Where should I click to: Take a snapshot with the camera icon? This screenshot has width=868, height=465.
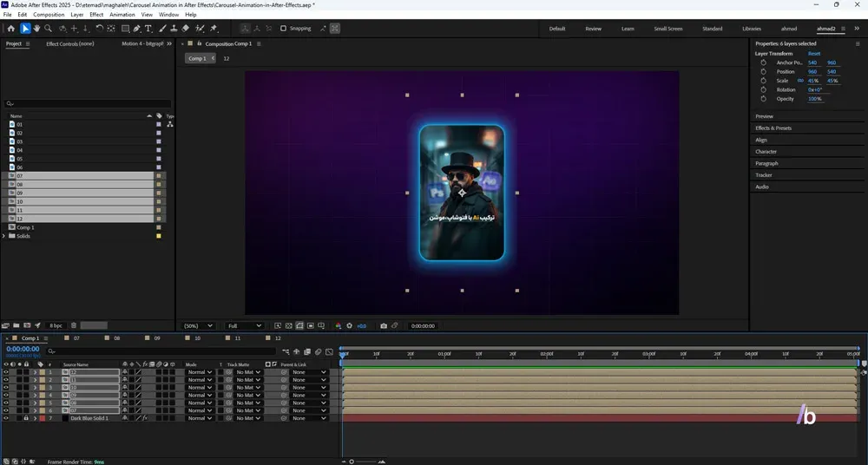coord(384,326)
